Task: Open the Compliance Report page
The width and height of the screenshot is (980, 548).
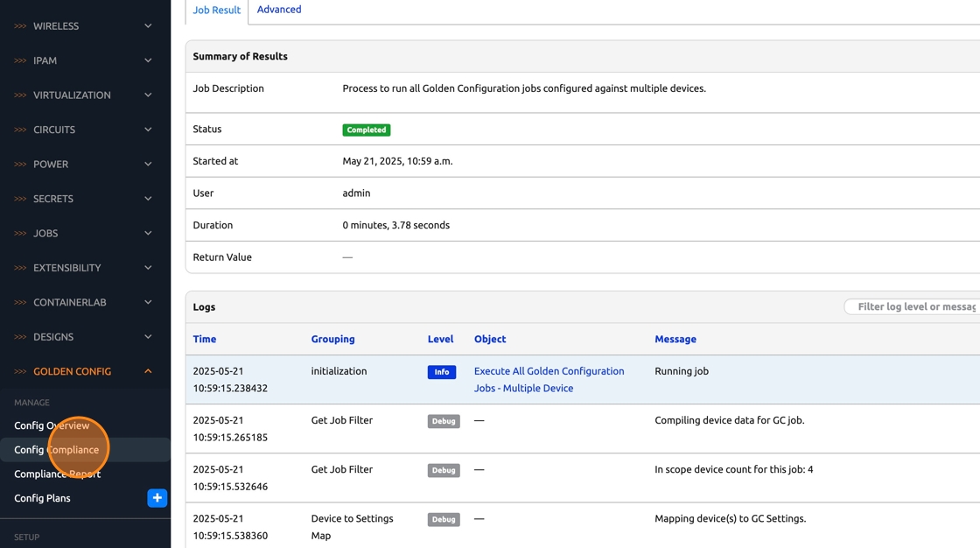Action: 57,474
